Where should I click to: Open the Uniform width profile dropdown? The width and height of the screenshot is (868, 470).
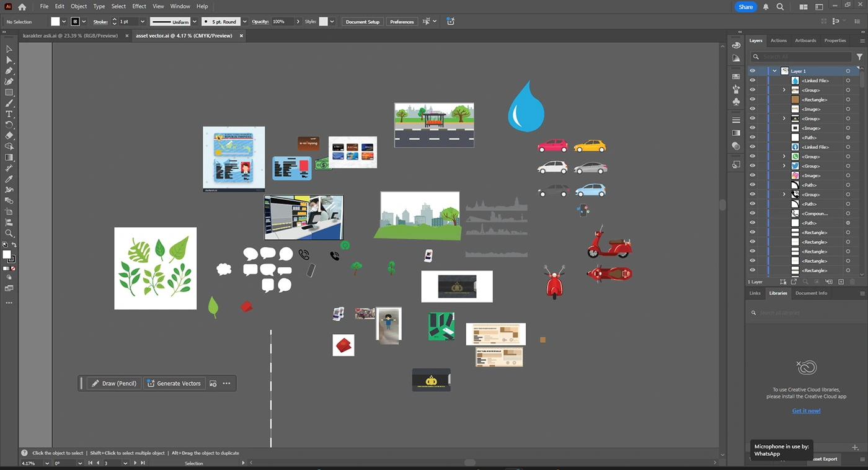194,22
